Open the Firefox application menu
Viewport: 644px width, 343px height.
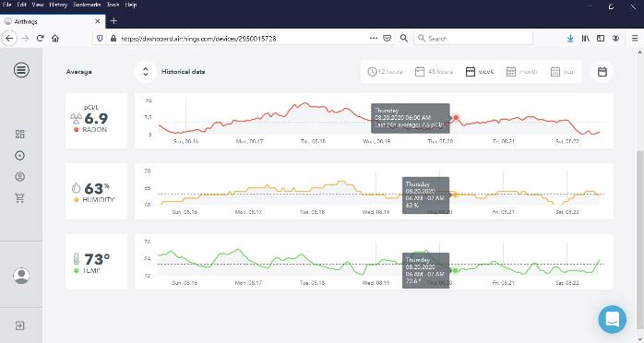click(x=635, y=38)
